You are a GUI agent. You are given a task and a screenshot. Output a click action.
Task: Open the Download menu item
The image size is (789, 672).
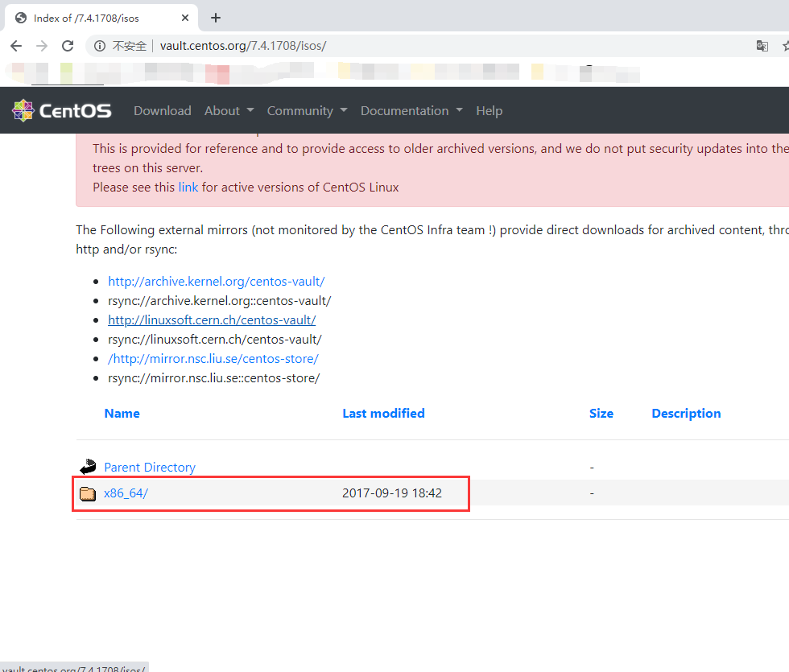pos(163,111)
